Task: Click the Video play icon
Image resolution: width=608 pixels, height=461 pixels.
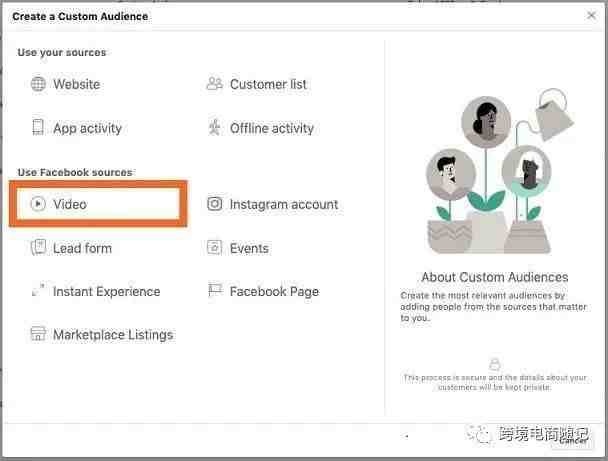Action: pos(38,204)
